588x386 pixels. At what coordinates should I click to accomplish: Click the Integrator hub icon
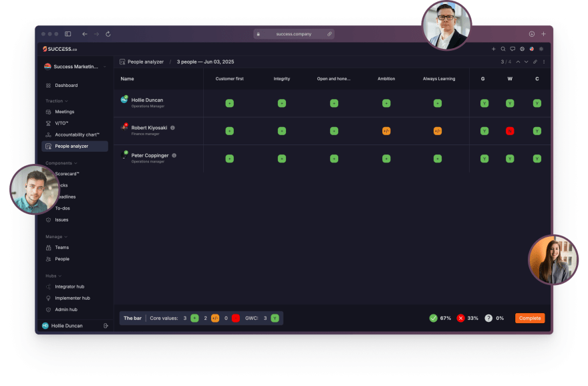click(x=48, y=287)
